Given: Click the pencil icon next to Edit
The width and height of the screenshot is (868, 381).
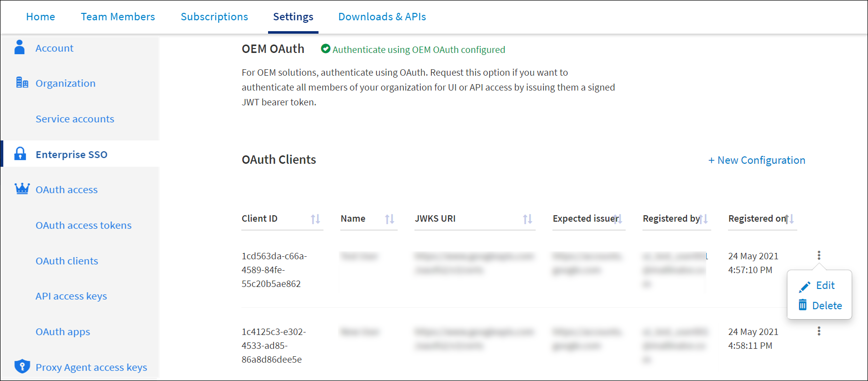Looking at the screenshot, I should [805, 286].
